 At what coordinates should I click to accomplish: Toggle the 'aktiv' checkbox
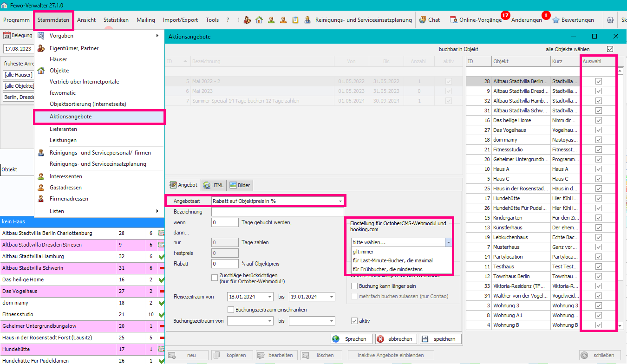coord(355,320)
